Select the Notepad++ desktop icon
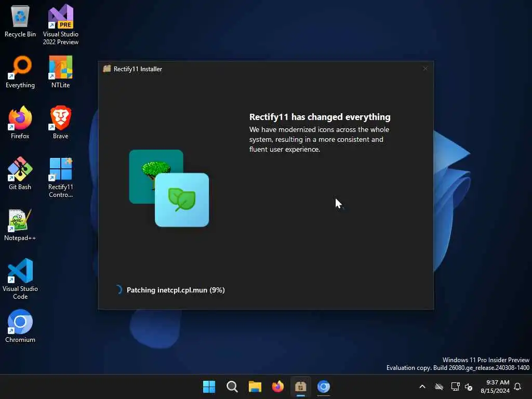The width and height of the screenshot is (532, 399). pyautogui.click(x=20, y=225)
